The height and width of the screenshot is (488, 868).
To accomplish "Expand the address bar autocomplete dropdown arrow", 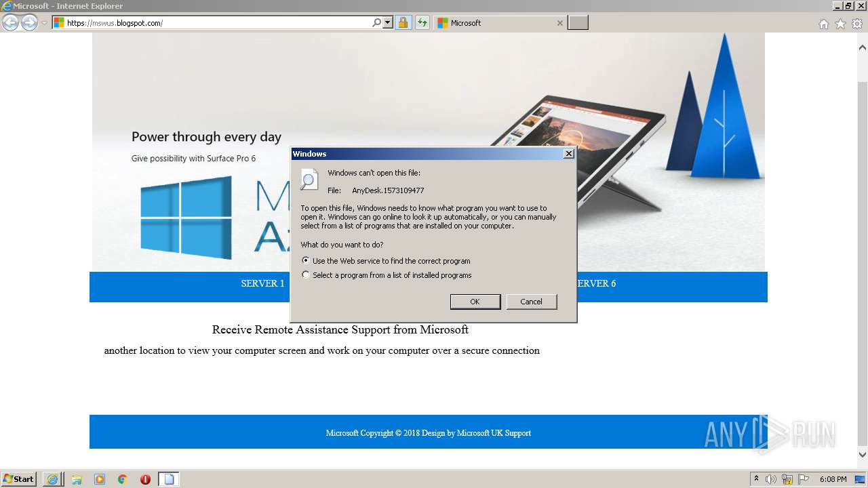I will pyautogui.click(x=388, y=23).
